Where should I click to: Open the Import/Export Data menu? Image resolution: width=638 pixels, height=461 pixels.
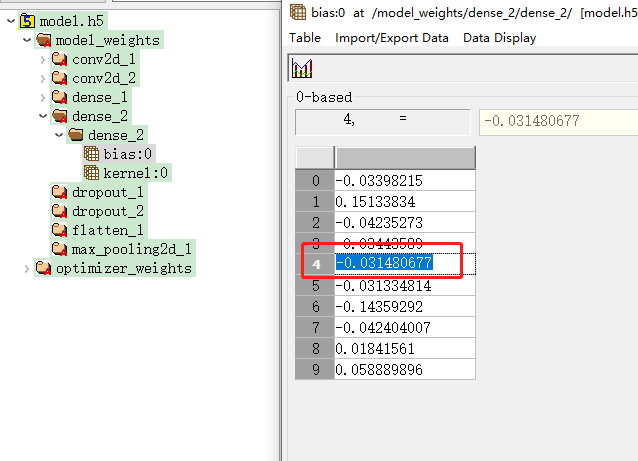tap(392, 38)
